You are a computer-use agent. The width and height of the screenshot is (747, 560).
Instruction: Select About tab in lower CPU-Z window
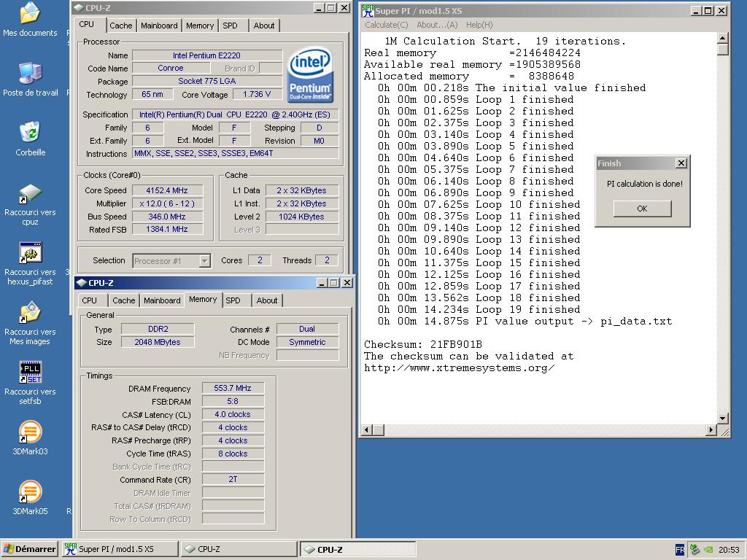267,300
